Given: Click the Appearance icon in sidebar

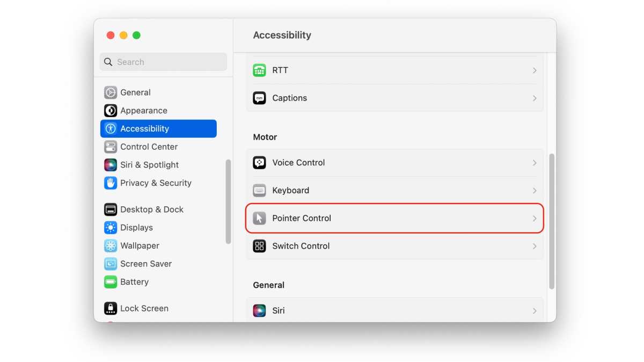Looking at the screenshot, I should (111, 111).
